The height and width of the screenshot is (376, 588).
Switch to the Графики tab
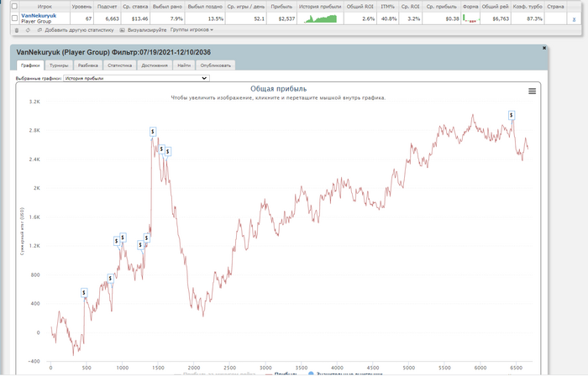(30, 65)
